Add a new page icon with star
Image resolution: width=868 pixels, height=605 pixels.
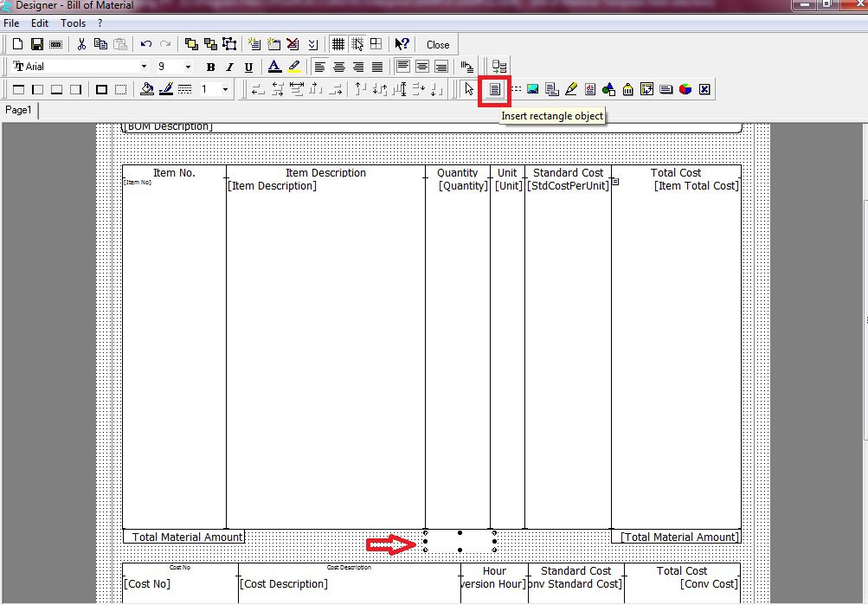(273, 44)
